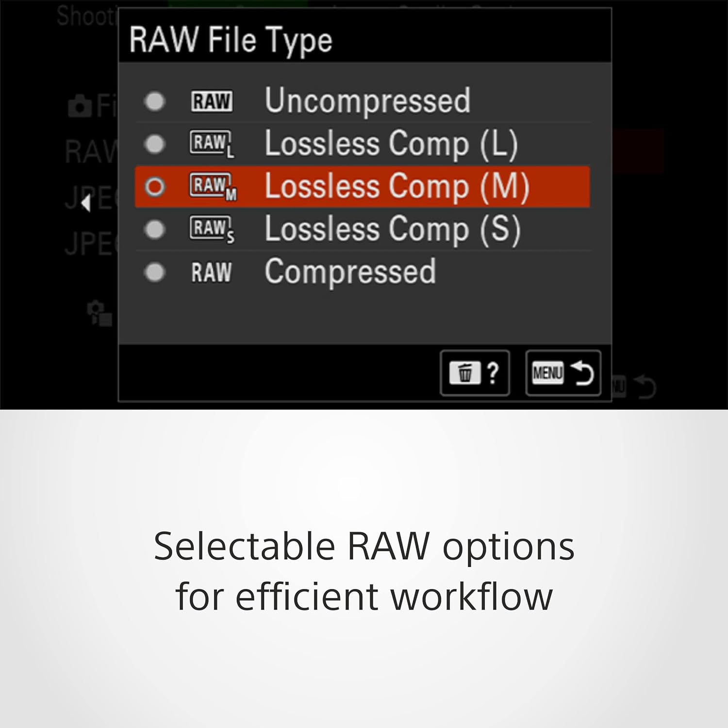Select the Lossless Comp (L) radio button
This screenshot has height=728, width=728.
tap(155, 144)
